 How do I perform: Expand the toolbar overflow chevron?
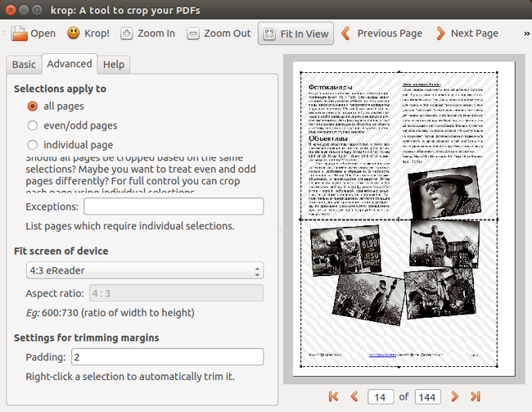[526, 34]
